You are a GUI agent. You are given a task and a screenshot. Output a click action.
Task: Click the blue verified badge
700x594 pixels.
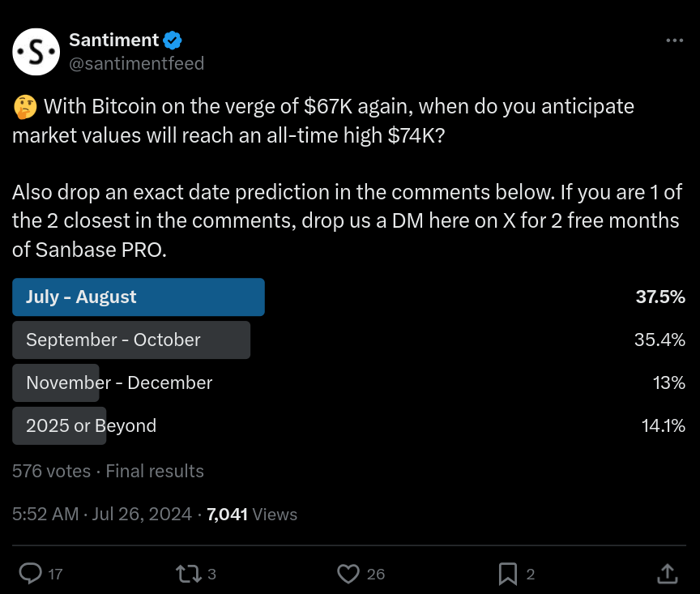pos(173,40)
